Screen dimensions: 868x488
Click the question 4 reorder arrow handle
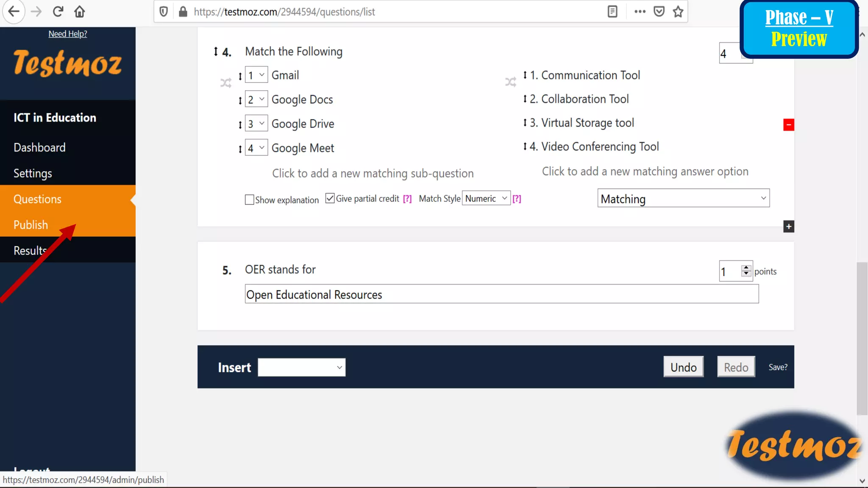coord(216,52)
